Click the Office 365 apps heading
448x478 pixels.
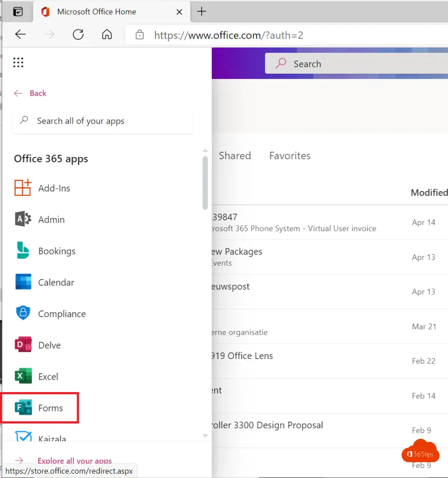pyautogui.click(x=51, y=159)
